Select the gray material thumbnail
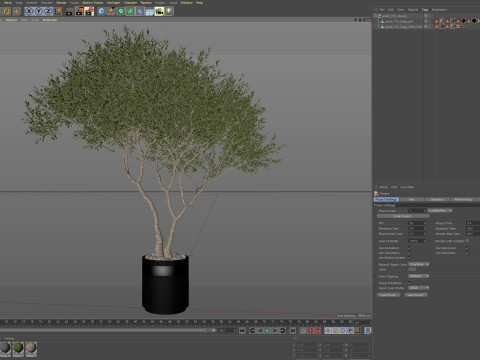 click(x=5, y=349)
